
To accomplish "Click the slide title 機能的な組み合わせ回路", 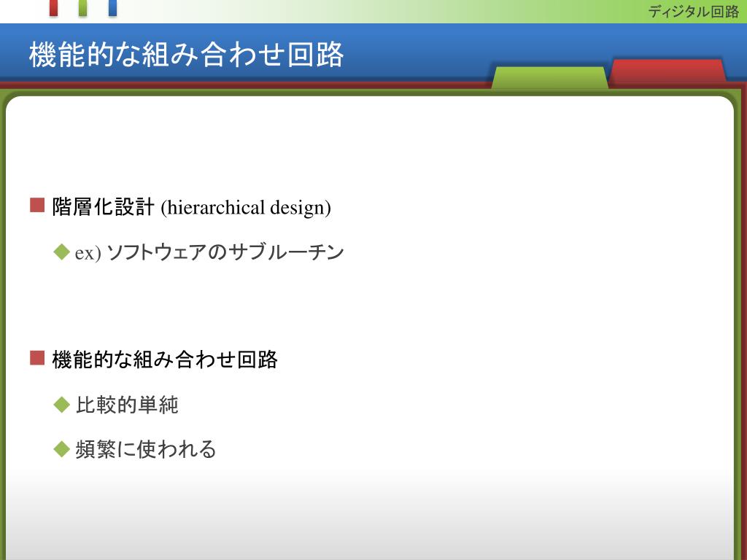I will point(186,54).
